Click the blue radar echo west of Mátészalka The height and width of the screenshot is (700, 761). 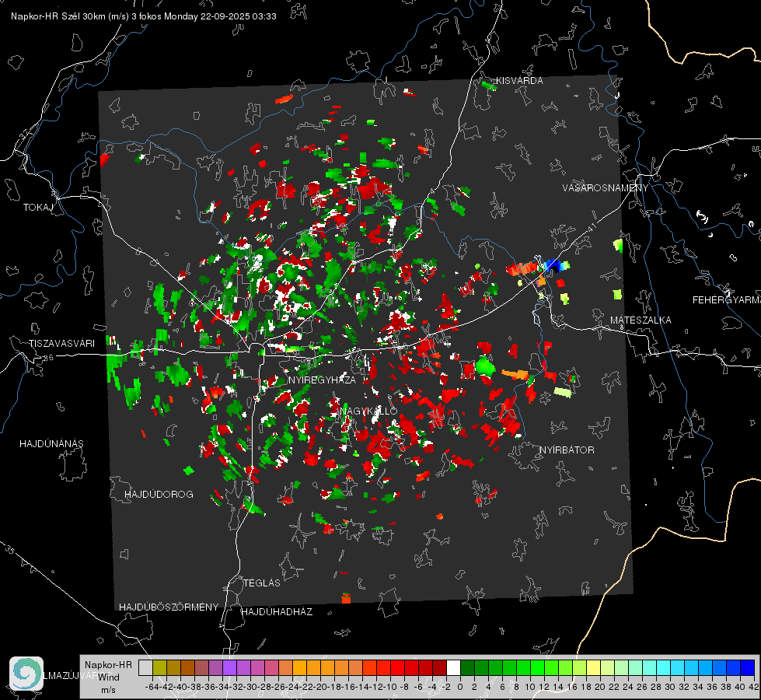553,265
